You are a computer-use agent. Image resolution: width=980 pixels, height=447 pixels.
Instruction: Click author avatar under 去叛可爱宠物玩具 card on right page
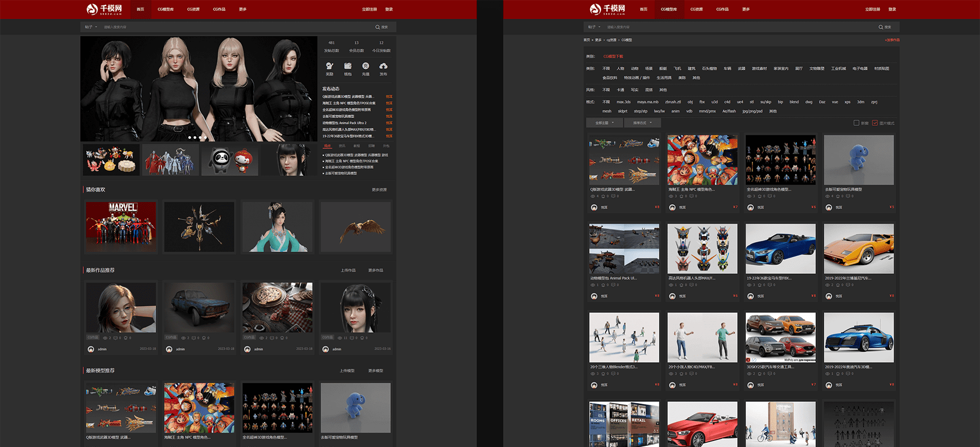tap(829, 207)
